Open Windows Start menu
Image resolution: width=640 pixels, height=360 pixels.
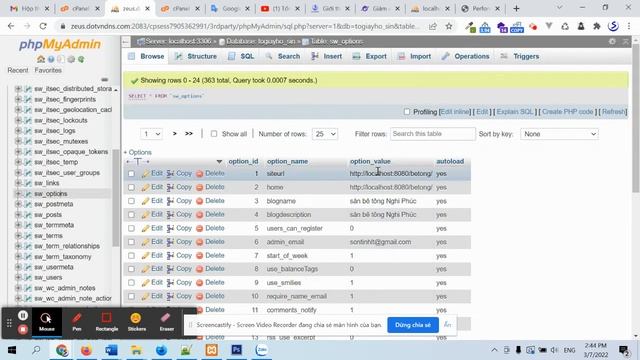click(11, 350)
